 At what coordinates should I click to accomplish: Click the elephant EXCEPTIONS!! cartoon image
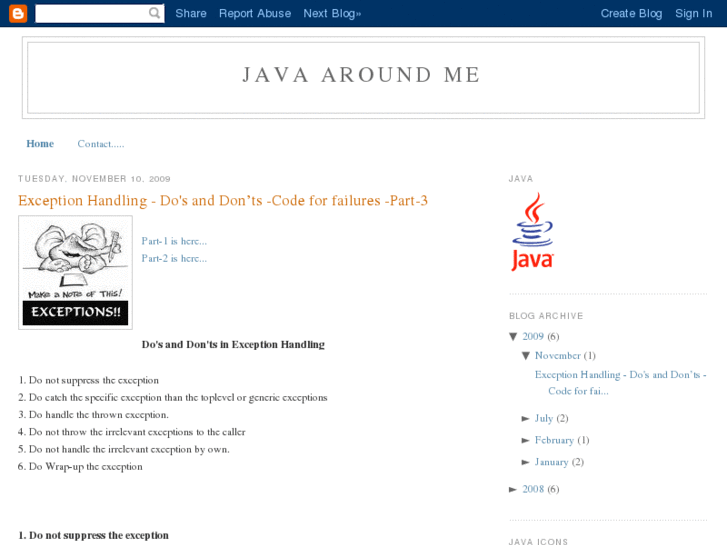pos(75,272)
